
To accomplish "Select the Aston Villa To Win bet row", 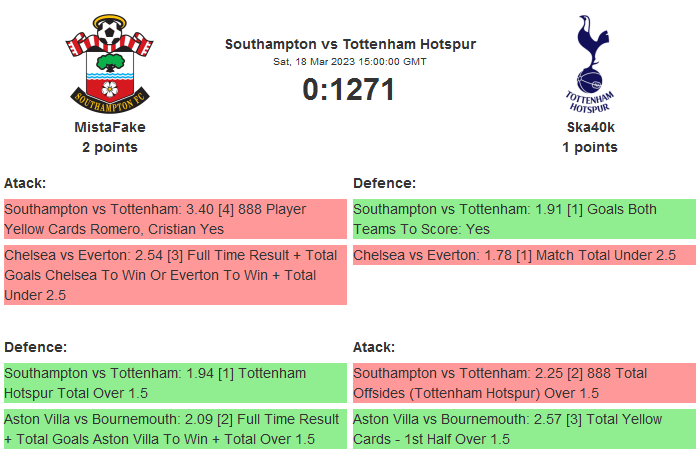I will (x=175, y=429).
